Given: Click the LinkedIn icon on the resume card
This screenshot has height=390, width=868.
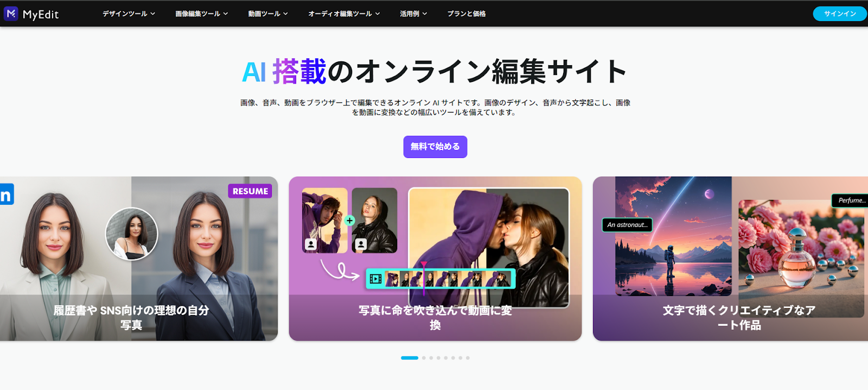Looking at the screenshot, I should pos(6,194).
